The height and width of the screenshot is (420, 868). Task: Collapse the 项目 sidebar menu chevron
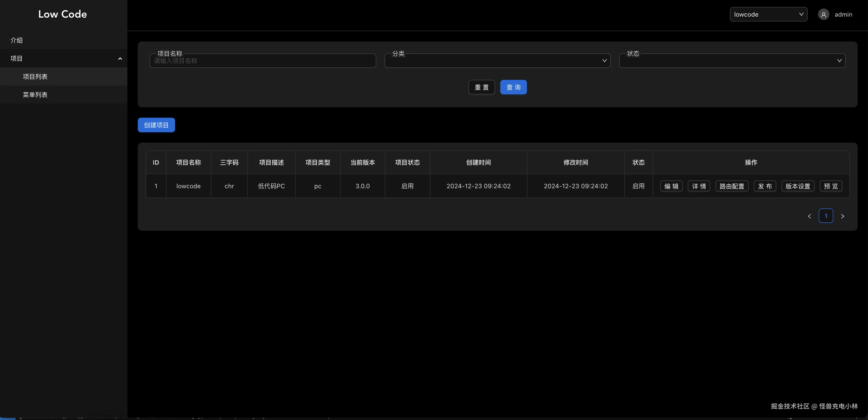tap(120, 59)
